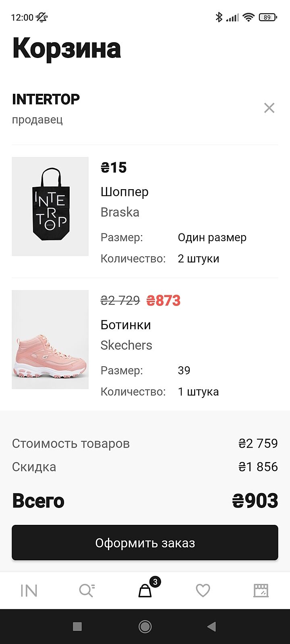Open the stores icon tab

[x=261, y=590]
